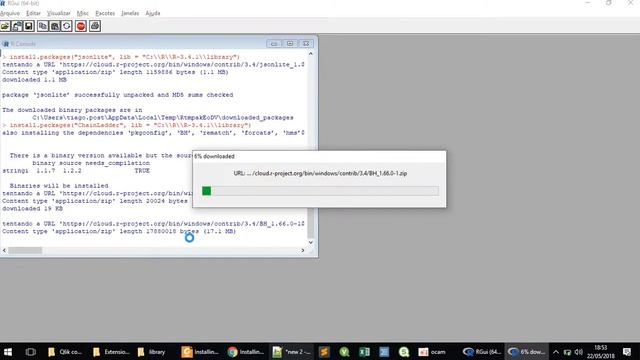Click the R Console vertical scrollbar up arrow

point(311,53)
